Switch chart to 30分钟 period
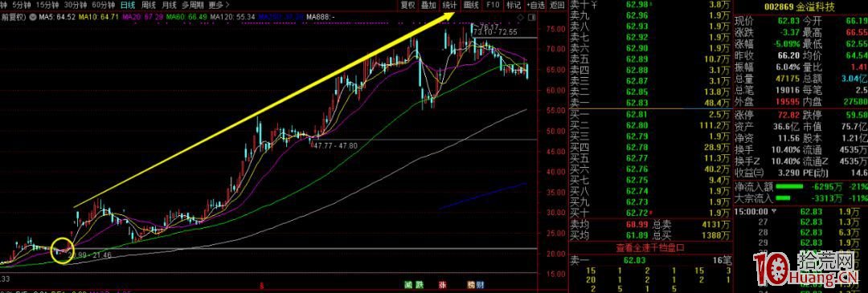Viewport: 868px width, 293px height. tap(75, 5)
